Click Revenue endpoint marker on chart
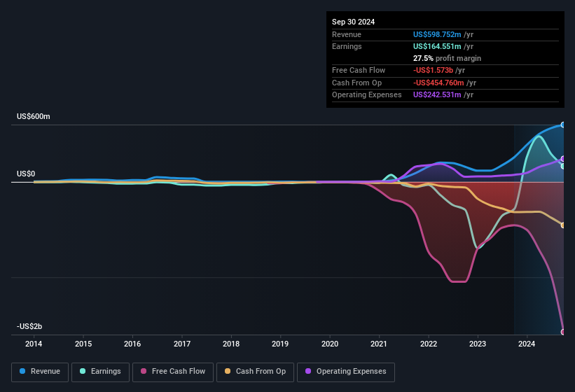 (x=563, y=125)
